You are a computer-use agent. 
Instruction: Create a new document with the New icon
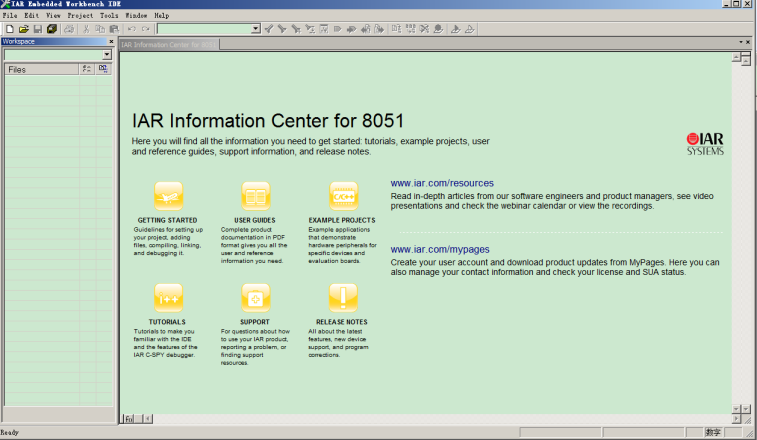[10, 29]
